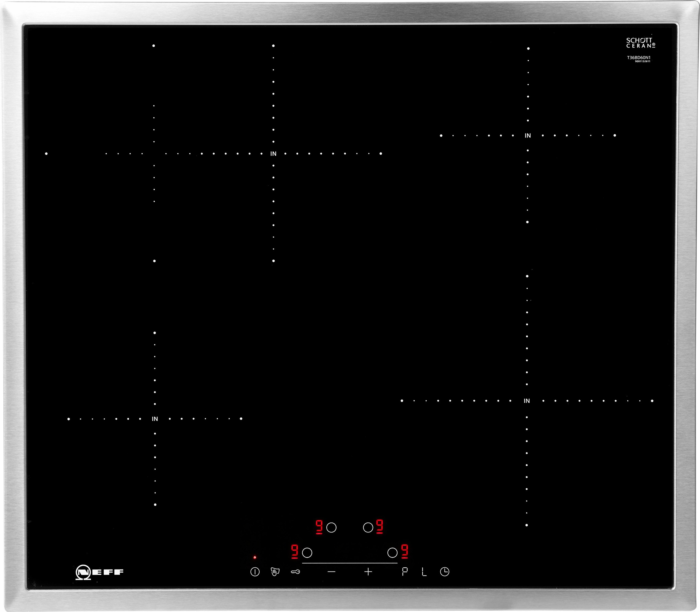The height and width of the screenshot is (612, 700).
Task: Touch the IN marker of rear-right zone
Action: point(528,136)
